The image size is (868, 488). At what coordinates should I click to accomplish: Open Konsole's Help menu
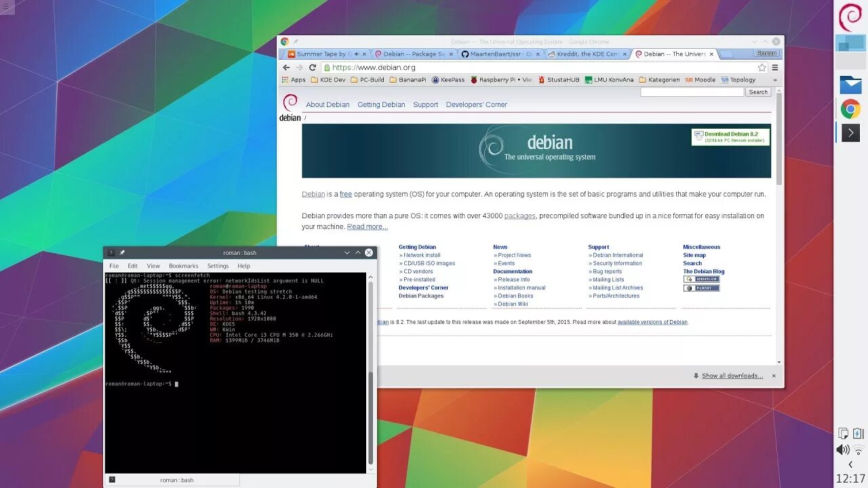tap(243, 266)
